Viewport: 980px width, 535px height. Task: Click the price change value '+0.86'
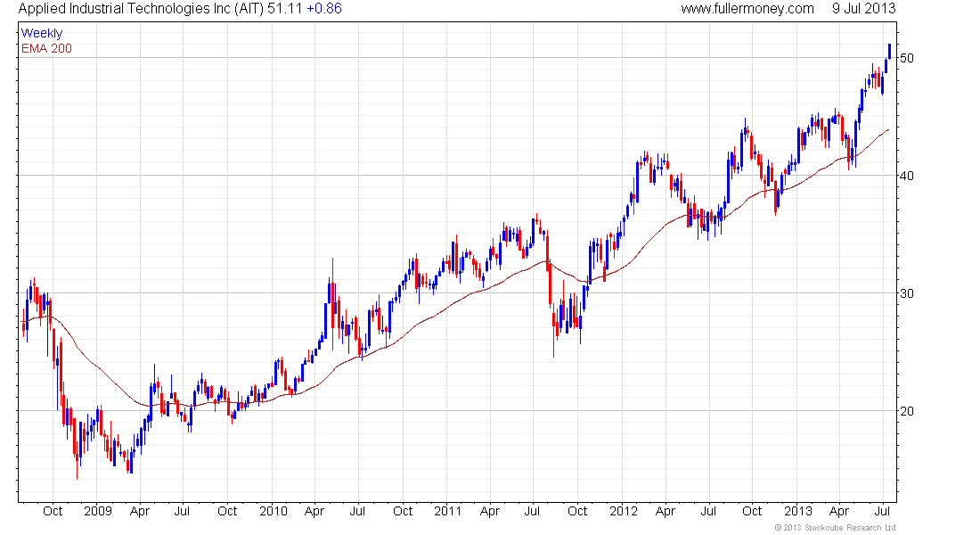323,9
